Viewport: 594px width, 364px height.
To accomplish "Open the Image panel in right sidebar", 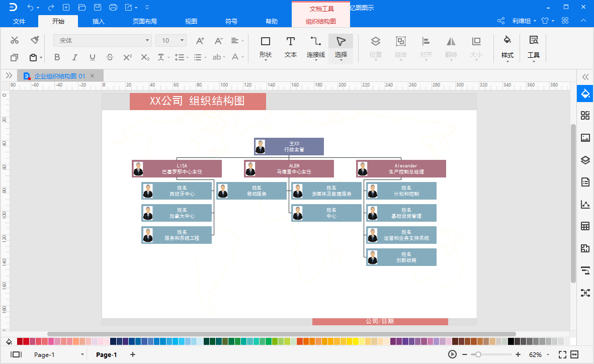I will click(585, 138).
